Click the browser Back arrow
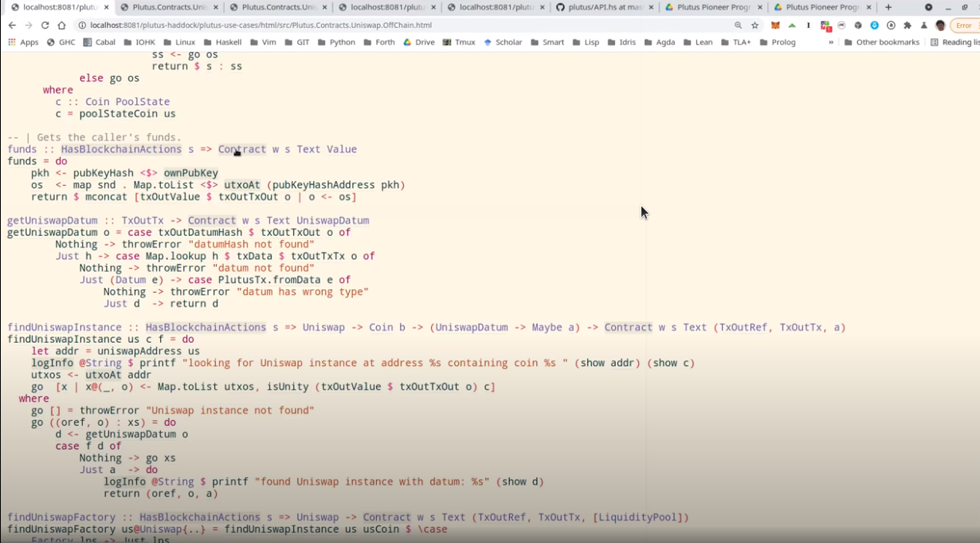980x543 pixels. point(12,26)
